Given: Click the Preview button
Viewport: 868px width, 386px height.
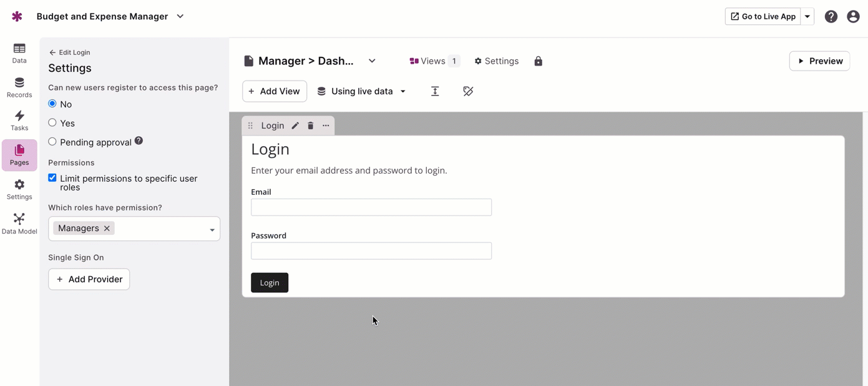Looking at the screenshot, I should (x=819, y=61).
